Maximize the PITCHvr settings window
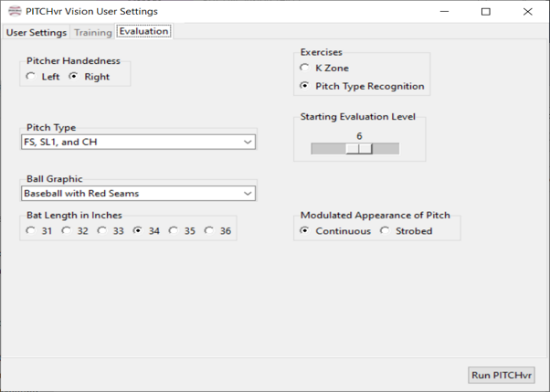 [485, 11]
